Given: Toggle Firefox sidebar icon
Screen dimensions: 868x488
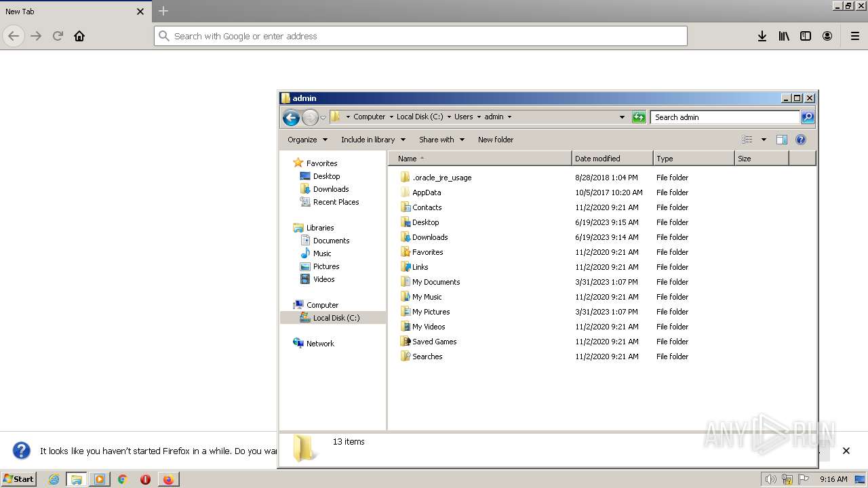Looking at the screenshot, I should pyautogui.click(x=806, y=36).
